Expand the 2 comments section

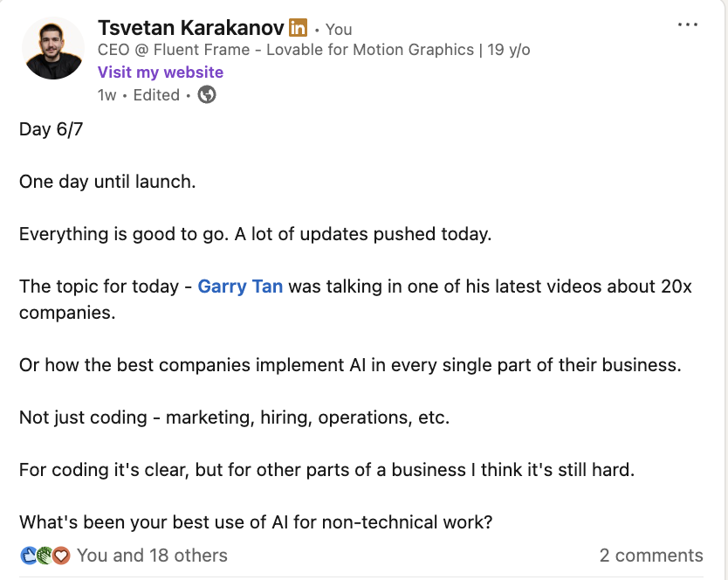pyautogui.click(x=650, y=556)
